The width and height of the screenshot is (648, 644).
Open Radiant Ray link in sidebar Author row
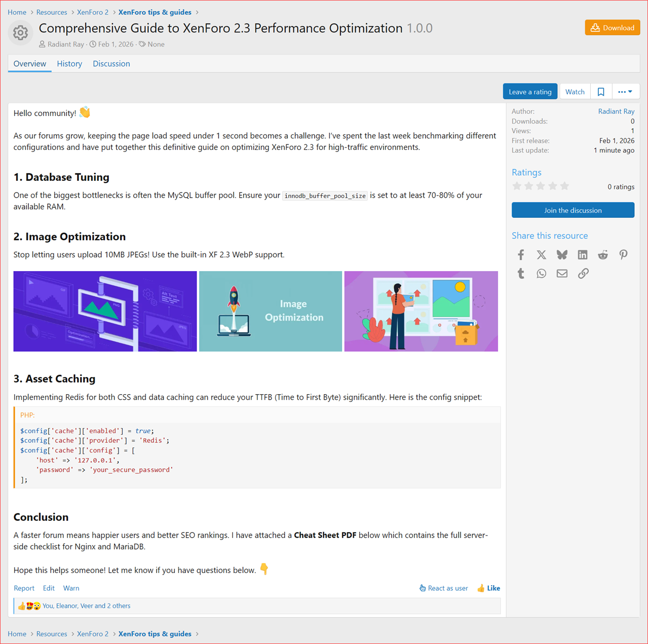616,111
